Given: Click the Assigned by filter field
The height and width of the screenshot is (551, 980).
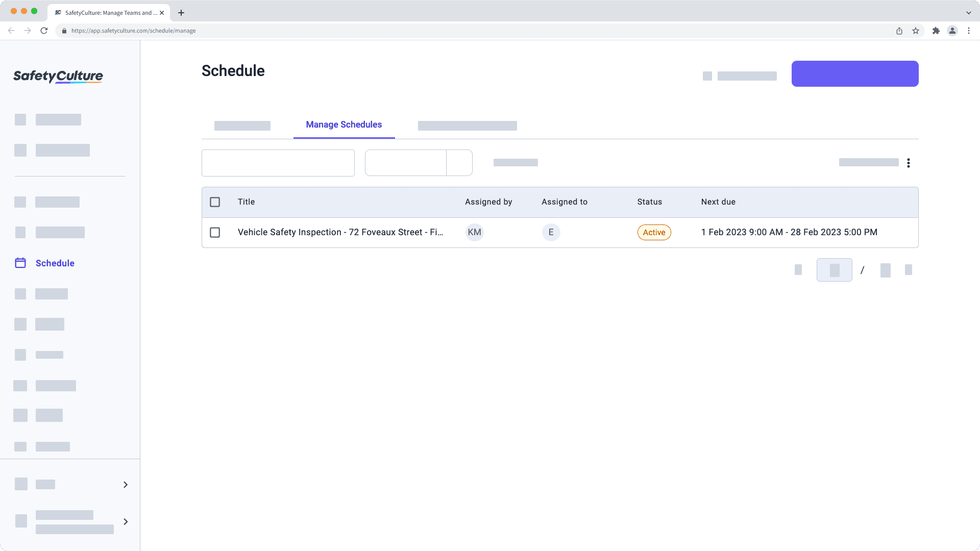Looking at the screenshot, I should point(405,162).
